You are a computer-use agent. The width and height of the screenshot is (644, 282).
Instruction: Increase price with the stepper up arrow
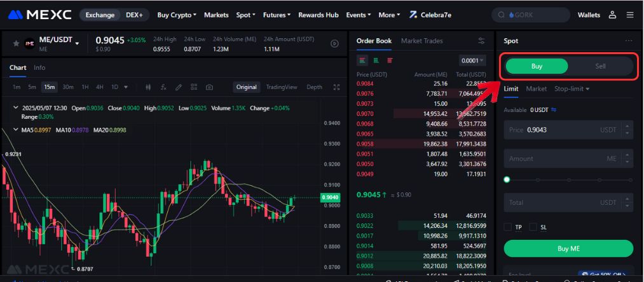pyautogui.click(x=627, y=127)
